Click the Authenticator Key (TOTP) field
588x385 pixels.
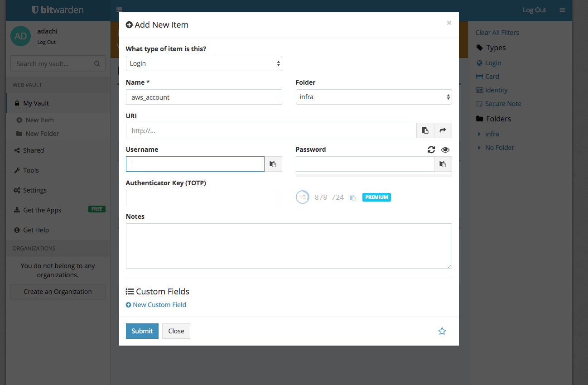coord(204,197)
